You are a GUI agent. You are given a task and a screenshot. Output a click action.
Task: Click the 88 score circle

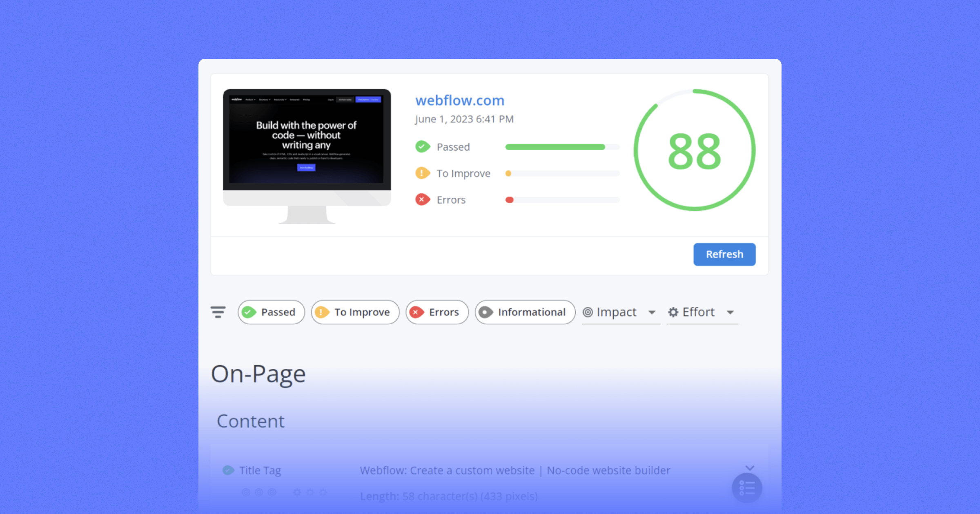[694, 150]
